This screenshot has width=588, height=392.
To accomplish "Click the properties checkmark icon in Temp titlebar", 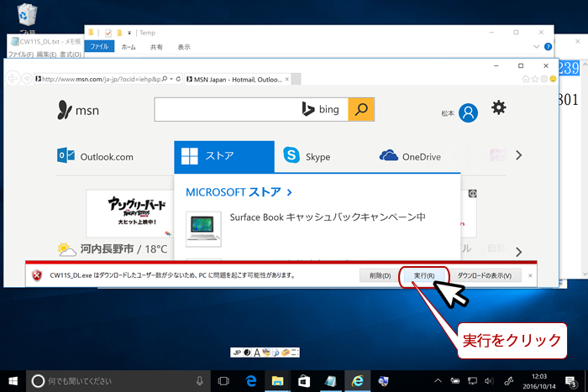I will 108,33.
